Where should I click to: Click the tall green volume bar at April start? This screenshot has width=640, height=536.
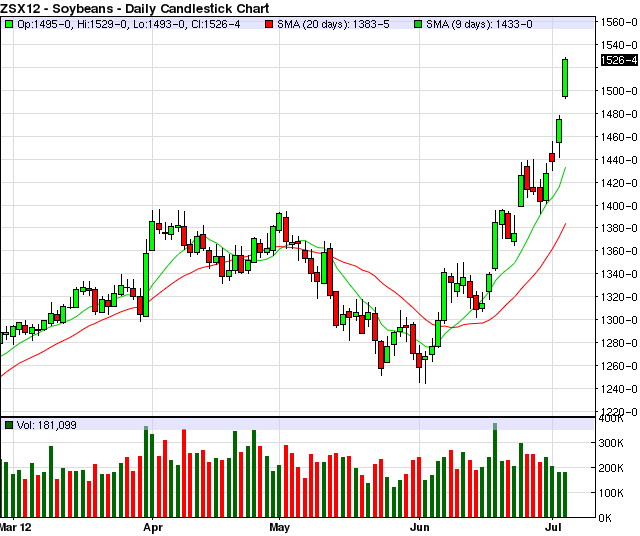(146, 472)
